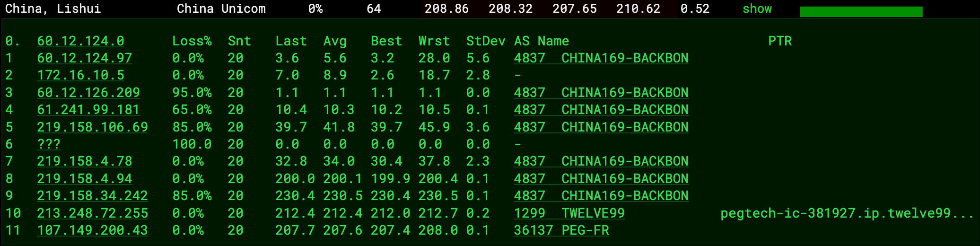Open IP address 219.158.34.242
Viewport: 980px width, 246px height.
93,196
